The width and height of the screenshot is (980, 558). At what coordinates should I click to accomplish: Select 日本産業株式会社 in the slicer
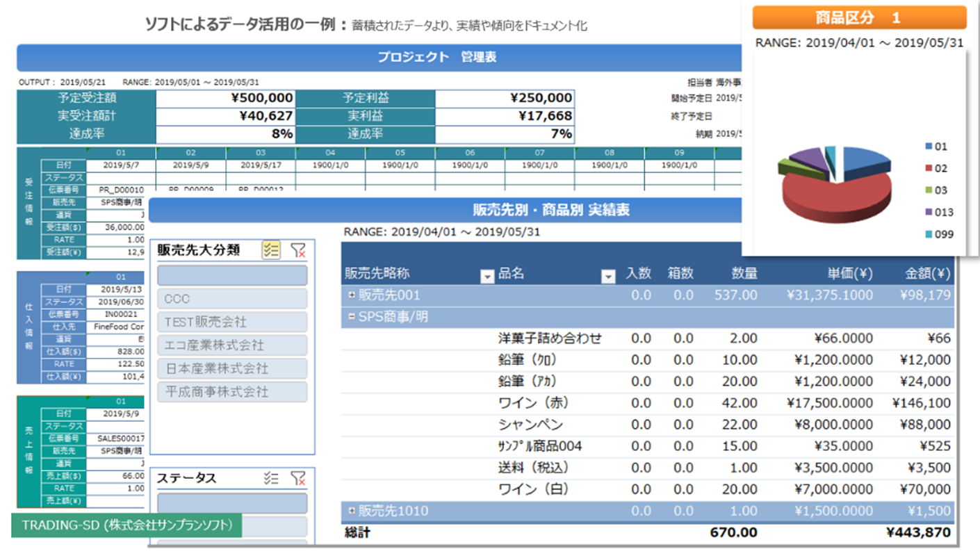[232, 368]
